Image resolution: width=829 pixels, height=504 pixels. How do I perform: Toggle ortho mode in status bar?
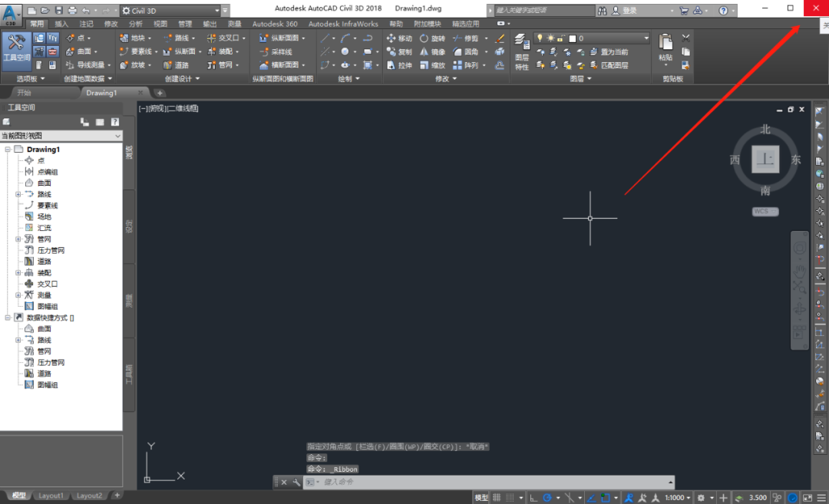pyautogui.click(x=534, y=498)
